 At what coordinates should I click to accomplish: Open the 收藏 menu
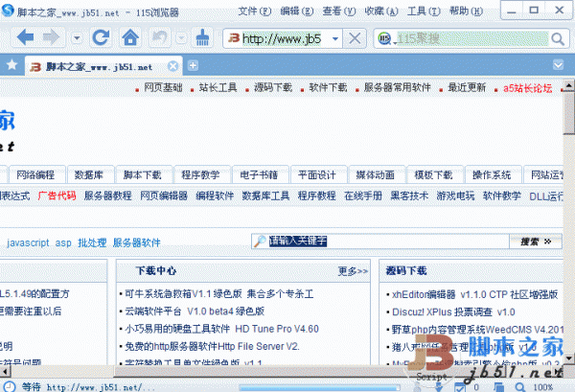(381, 11)
